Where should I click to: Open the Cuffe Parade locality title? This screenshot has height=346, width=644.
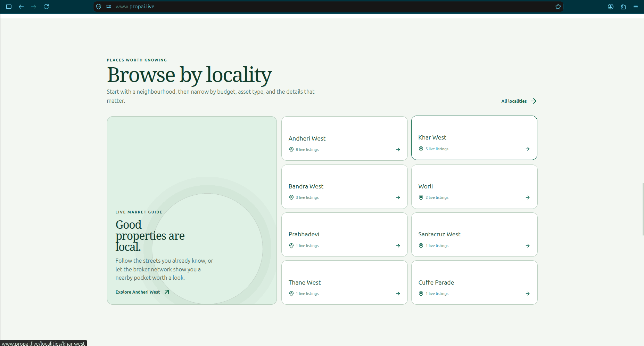[x=436, y=282]
